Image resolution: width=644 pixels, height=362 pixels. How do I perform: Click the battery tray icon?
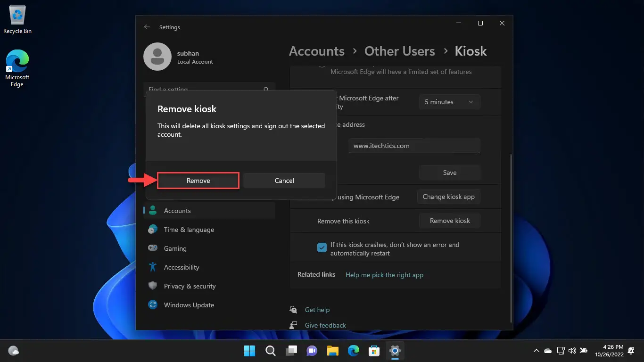(584, 351)
